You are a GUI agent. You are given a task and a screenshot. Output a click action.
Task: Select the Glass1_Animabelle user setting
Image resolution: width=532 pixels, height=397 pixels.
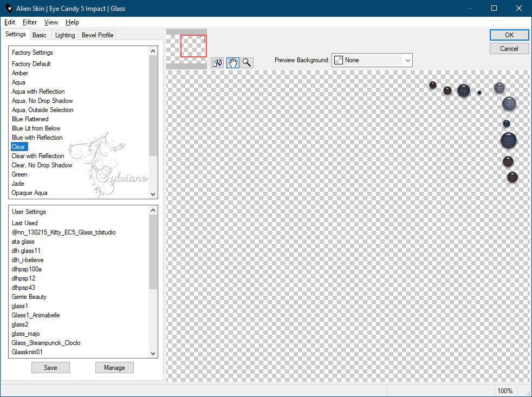pyautogui.click(x=36, y=315)
